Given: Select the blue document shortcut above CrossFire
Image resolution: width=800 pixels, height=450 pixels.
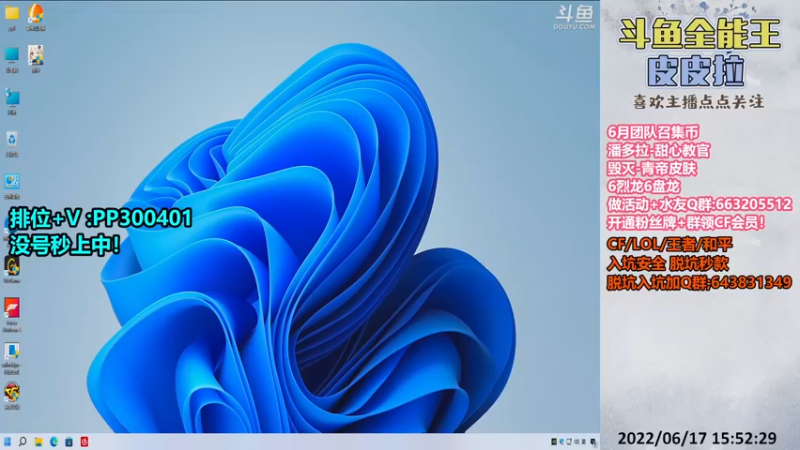Looking at the screenshot, I should point(12,351).
